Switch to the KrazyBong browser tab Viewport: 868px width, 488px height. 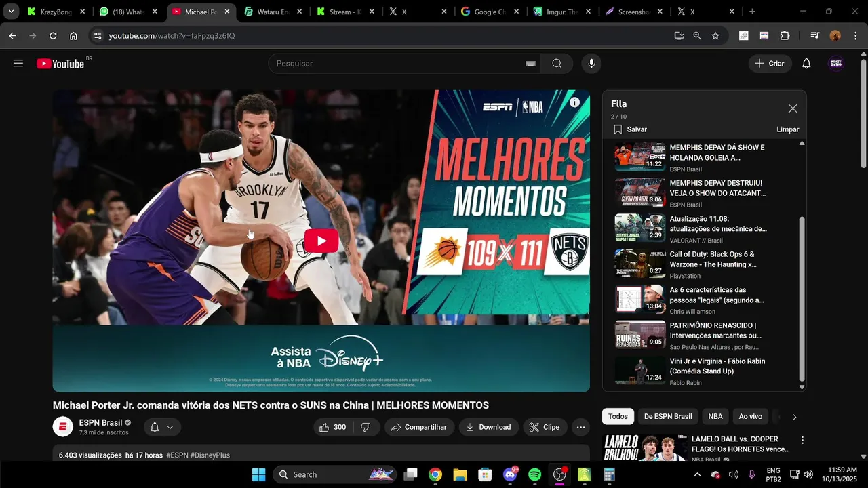coord(56,12)
